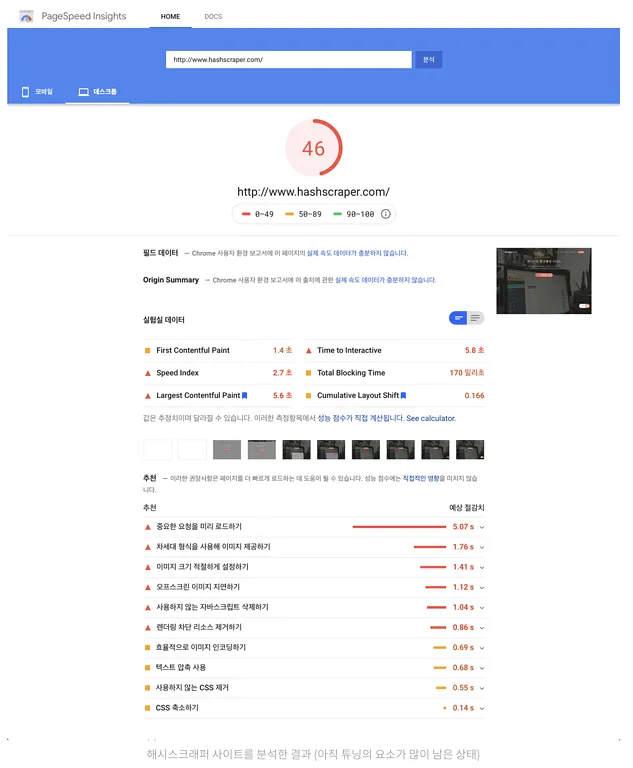
Task: Click the orange square beside First Contentful Paint
Action: pos(148,351)
